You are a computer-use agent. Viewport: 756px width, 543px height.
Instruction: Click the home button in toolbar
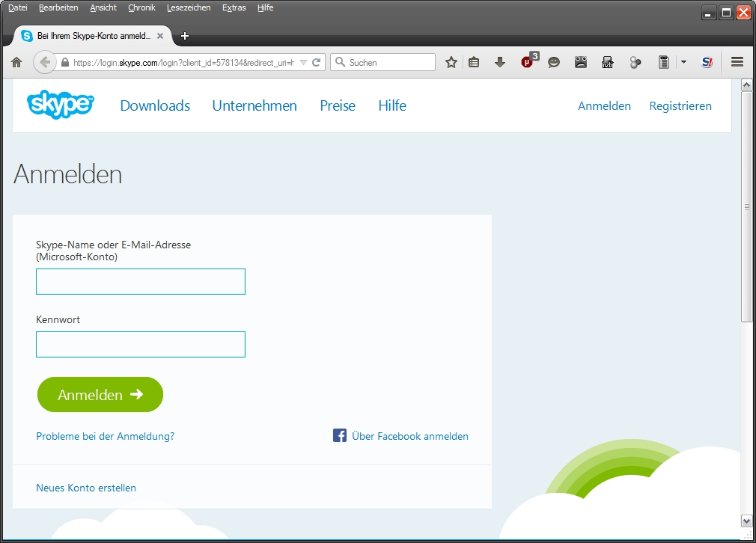pos(16,62)
